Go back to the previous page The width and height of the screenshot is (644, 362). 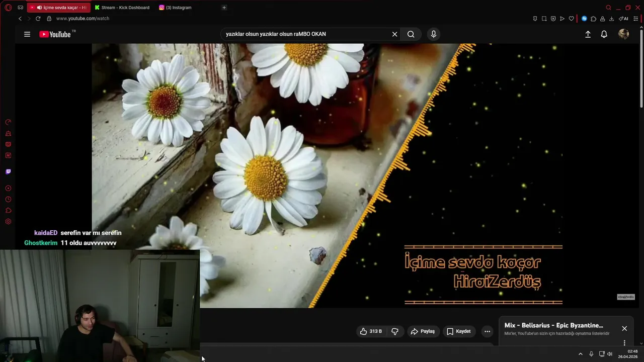(x=20, y=19)
